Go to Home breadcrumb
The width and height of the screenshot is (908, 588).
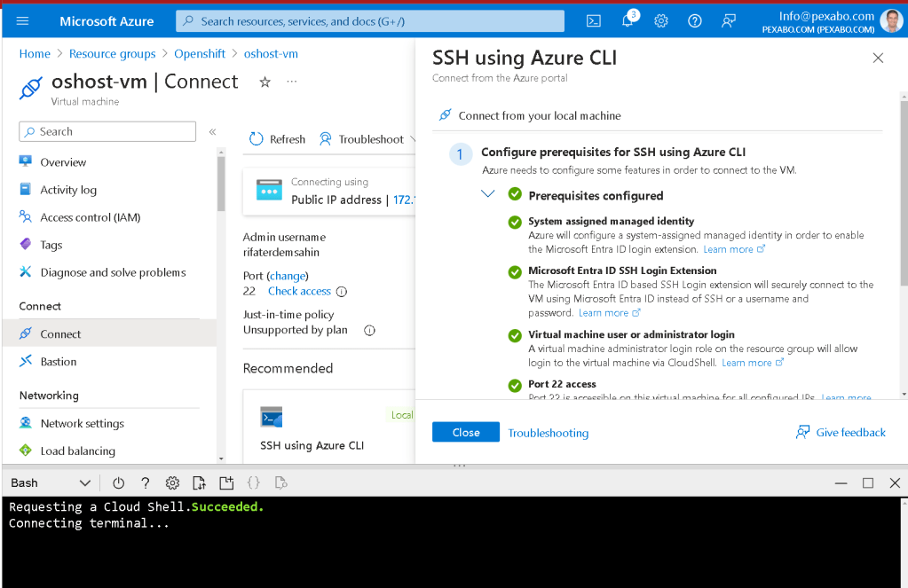point(35,54)
